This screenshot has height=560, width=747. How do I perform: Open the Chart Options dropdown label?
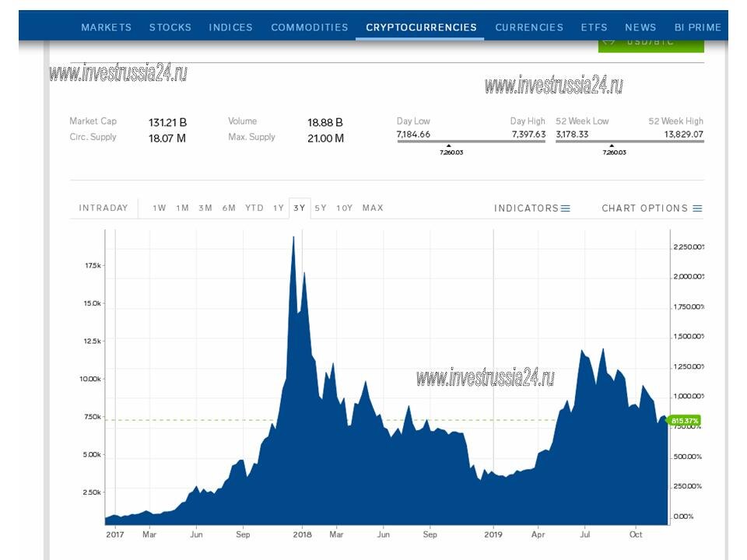[644, 208]
